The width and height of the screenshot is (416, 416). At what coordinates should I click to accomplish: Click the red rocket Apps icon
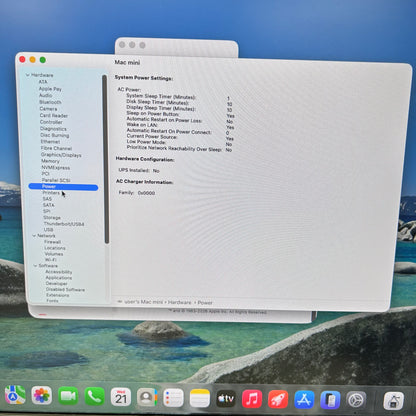tap(278, 399)
